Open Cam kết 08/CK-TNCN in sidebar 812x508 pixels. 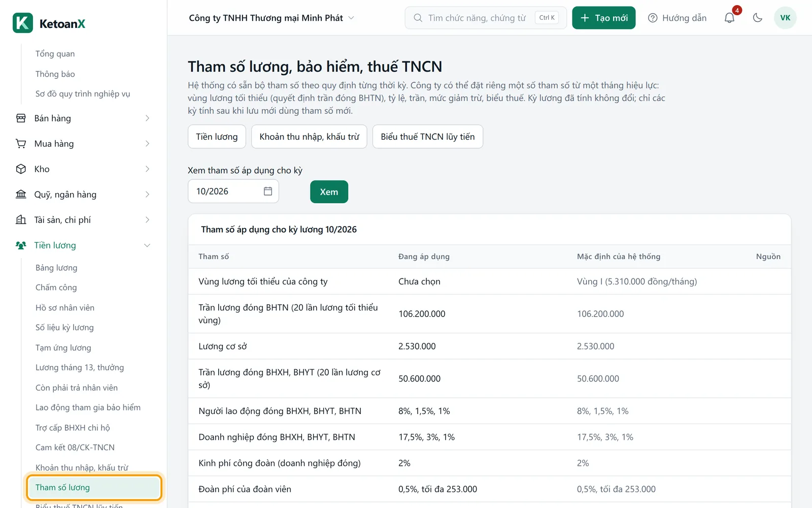click(x=75, y=448)
